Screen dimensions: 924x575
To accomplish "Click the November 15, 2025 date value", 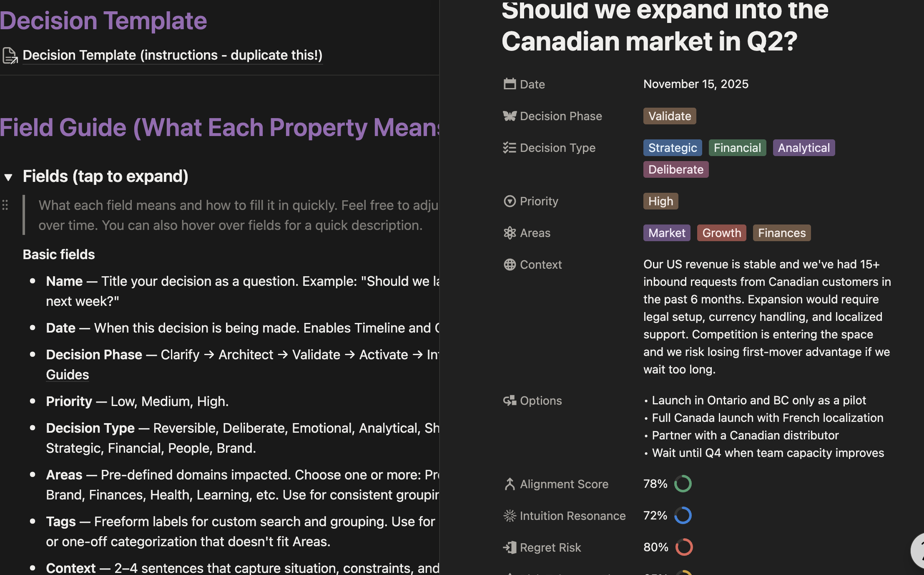I will click(x=696, y=84).
